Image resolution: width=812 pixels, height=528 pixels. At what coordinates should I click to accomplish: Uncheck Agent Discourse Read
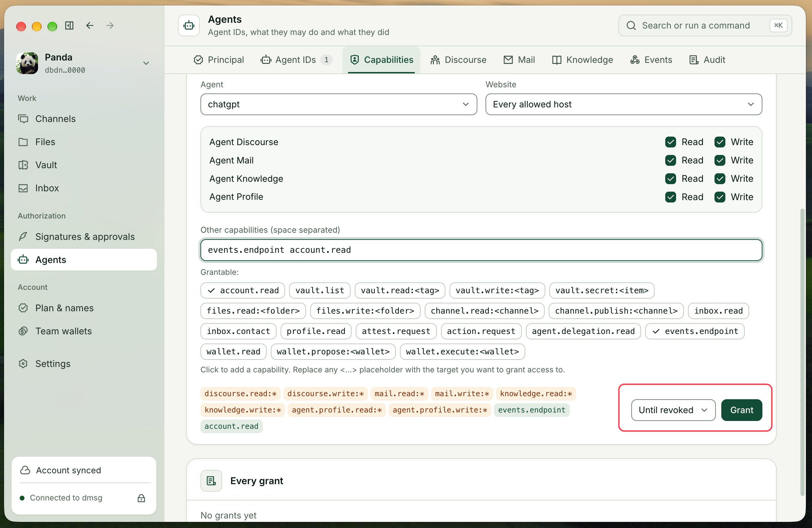[x=670, y=142]
